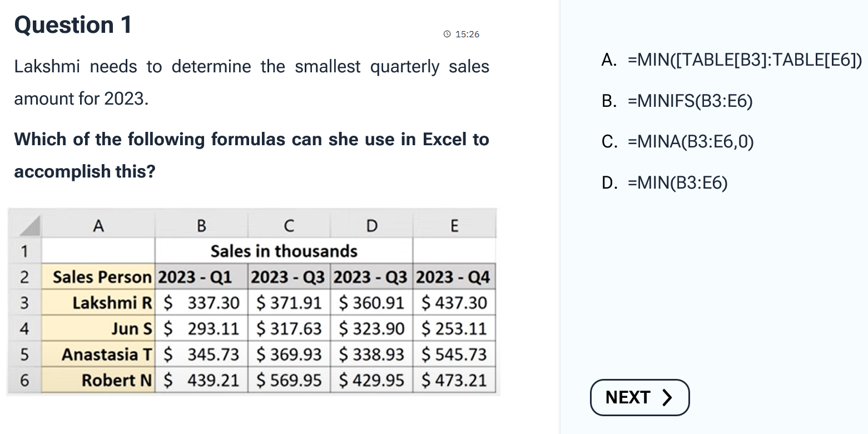Click the cell containing $ 253.11
The image size is (868, 434).
(454, 329)
